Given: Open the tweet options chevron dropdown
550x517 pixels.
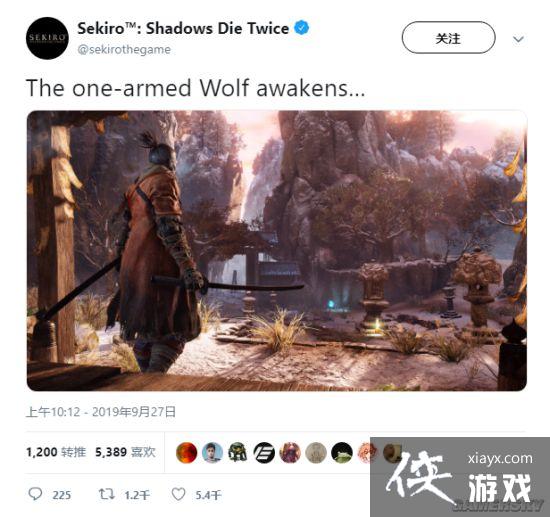Looking at the screenshot, I should (x=518, y=39).
